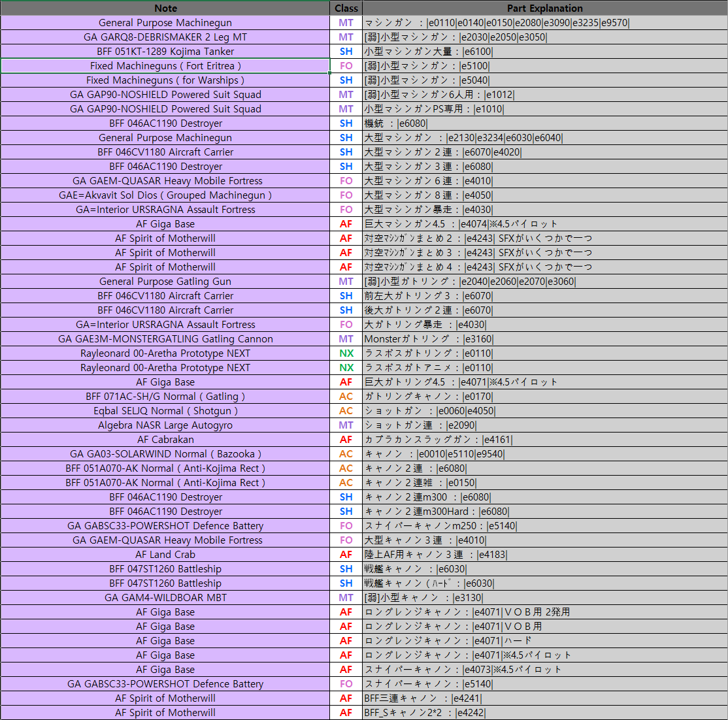Select the cell containing e0060 and e4050

tap(544, 411)
